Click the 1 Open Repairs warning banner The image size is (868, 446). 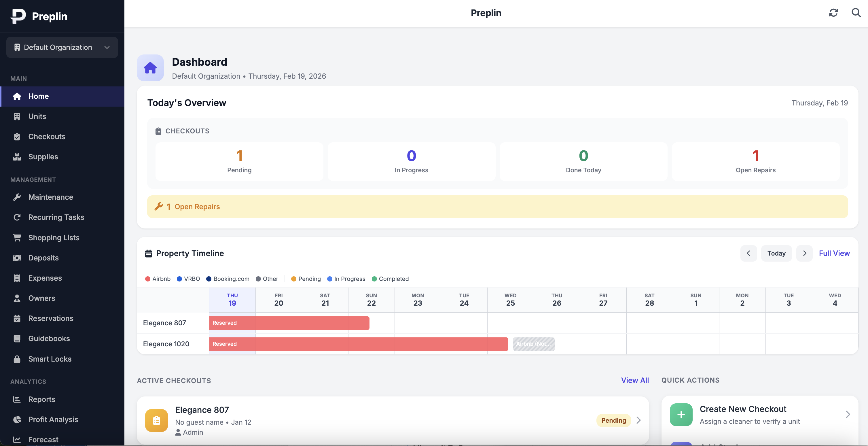point(497,206)
